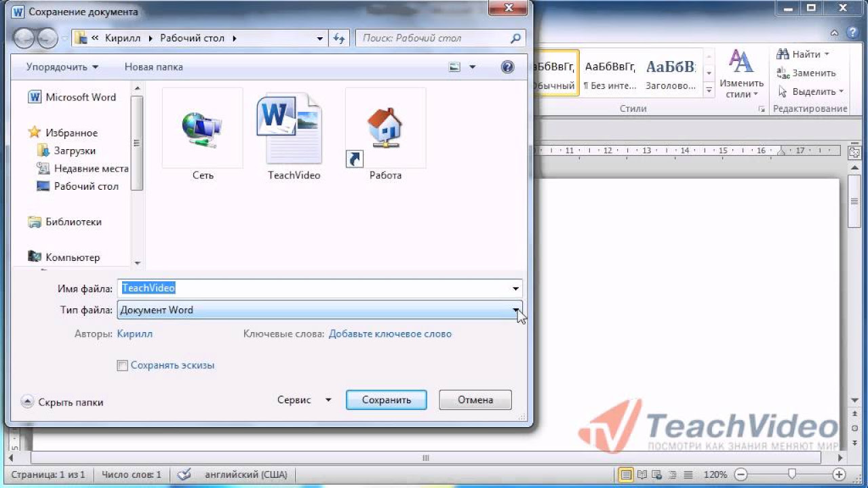
Task: Select the Без интервала style in gallery
Action: point(610,74)
